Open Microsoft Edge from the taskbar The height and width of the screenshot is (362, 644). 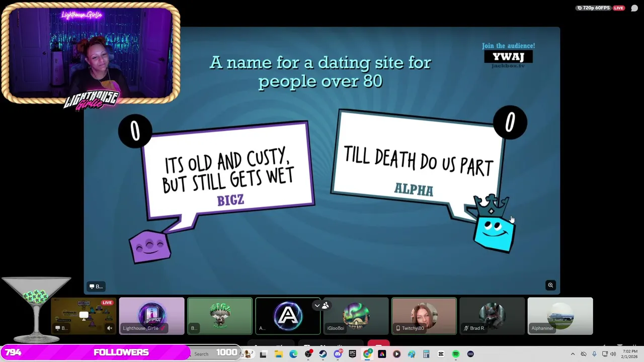[293, 354]
